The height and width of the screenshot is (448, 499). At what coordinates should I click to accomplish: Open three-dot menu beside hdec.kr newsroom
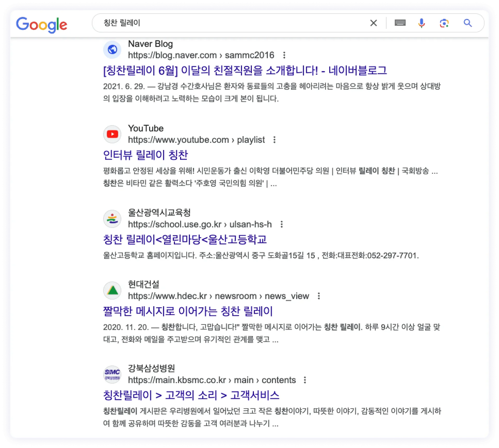[319, 296]
